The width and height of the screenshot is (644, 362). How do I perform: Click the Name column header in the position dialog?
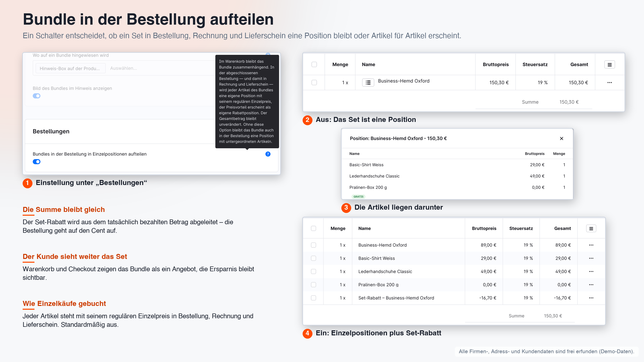pyautogui.click(x=354, y=154)
